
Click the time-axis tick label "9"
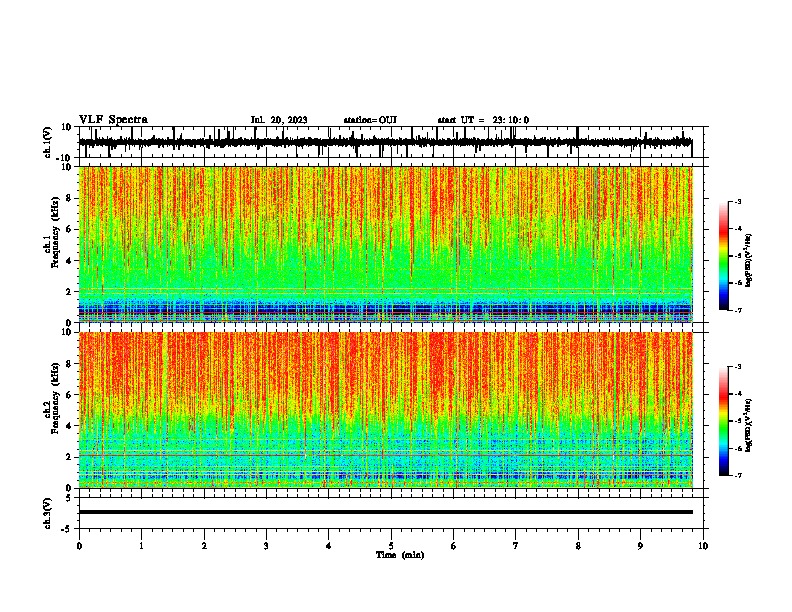point(640,546)
